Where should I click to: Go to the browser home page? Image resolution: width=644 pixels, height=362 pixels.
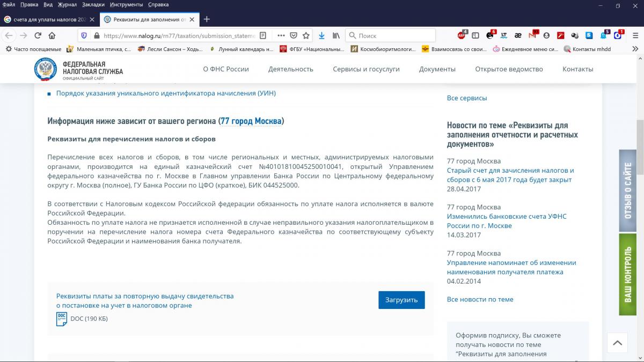click(52, 35)
